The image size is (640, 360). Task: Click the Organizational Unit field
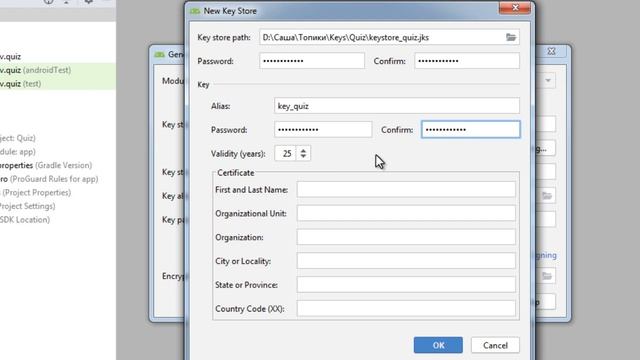(x=406, y=213)
